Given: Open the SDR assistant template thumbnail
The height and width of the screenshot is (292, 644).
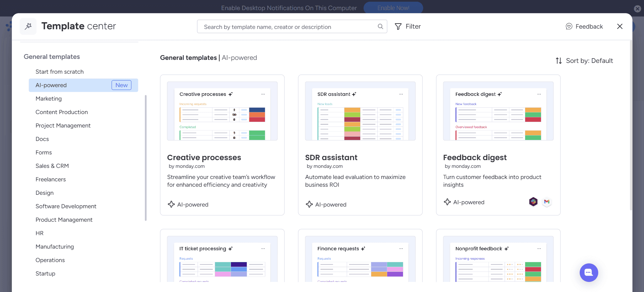Looking at the screenshot, I should tap(360, 111).
